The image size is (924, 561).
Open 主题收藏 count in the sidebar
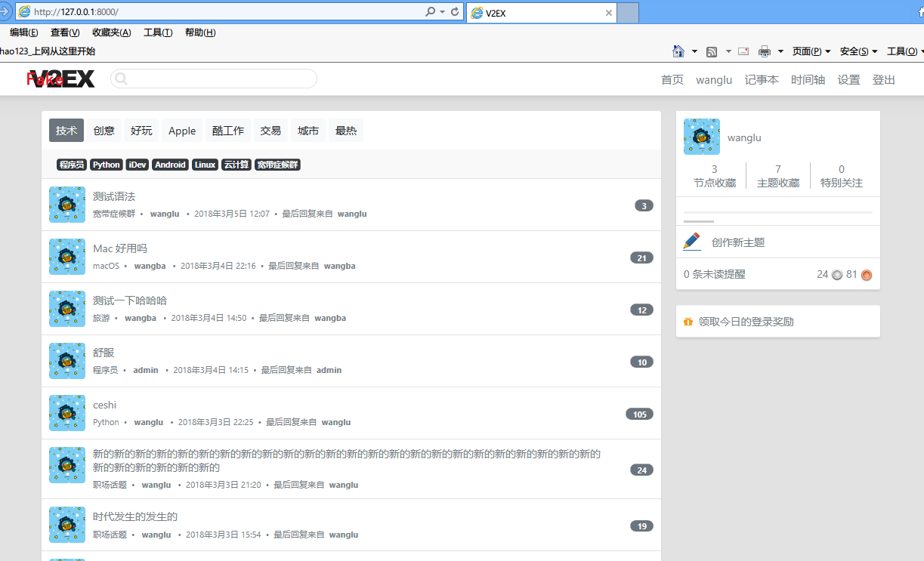coord(778,176)
